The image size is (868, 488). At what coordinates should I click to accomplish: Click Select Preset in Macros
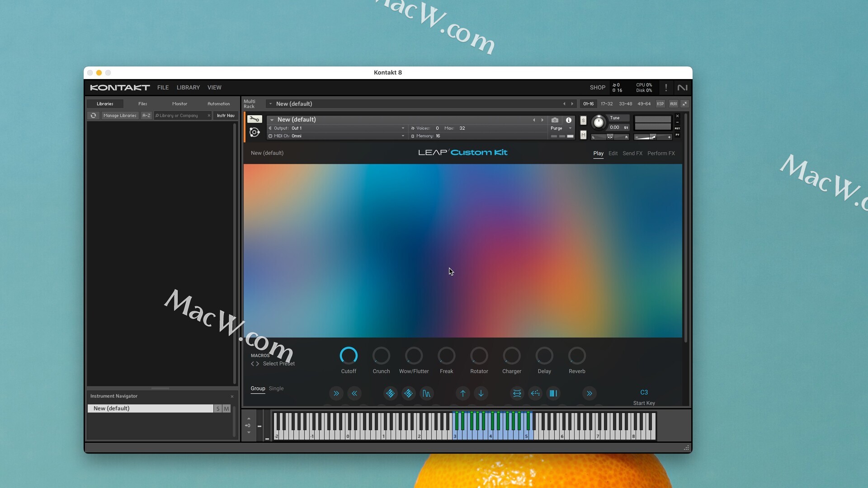[279, 364]
